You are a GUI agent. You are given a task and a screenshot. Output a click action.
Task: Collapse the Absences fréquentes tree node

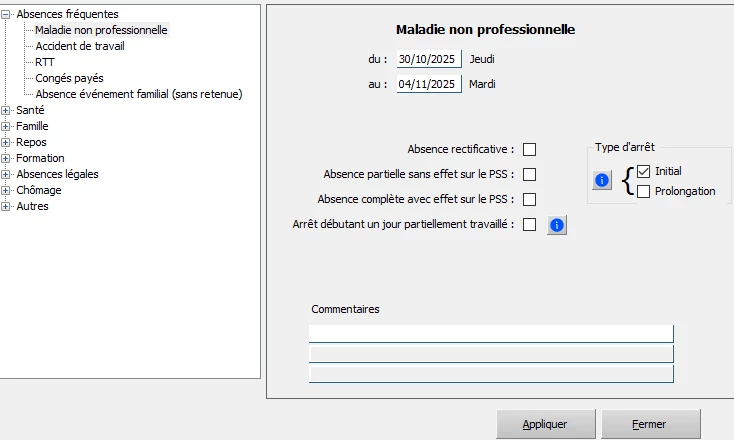point(7,15)
